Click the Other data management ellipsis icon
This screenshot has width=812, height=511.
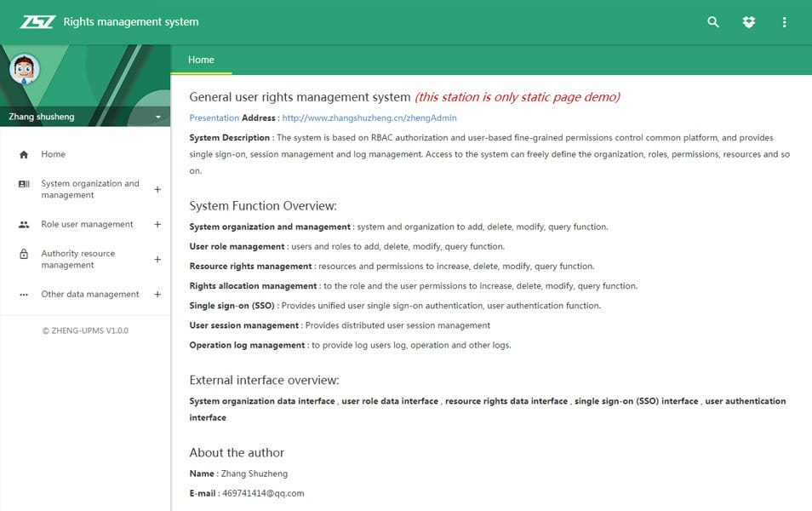pyautogui.click(x=24, y=295)
